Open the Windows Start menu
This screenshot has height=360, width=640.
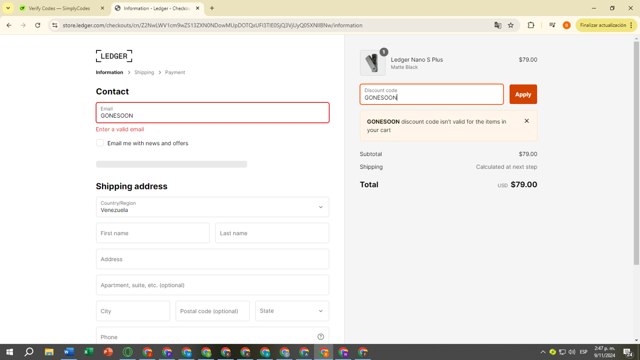[x=9, y=352]
